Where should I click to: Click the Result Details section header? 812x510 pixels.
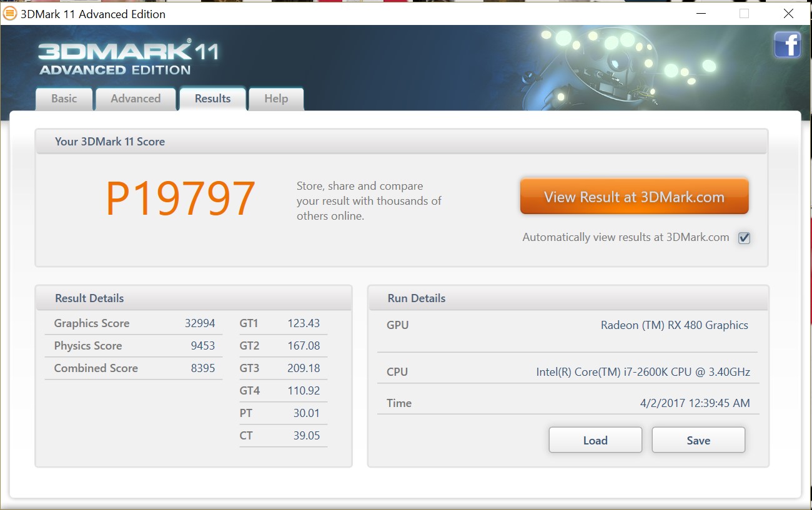click(89, 298)
